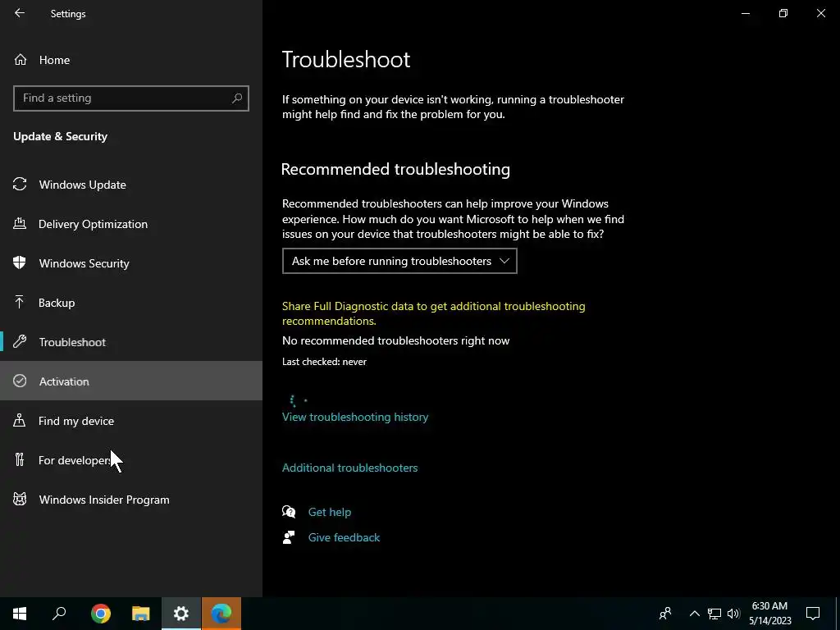840x630 pixels.
Task: Click the Delivery Optimization icon
Action: [x=20, y=223]
